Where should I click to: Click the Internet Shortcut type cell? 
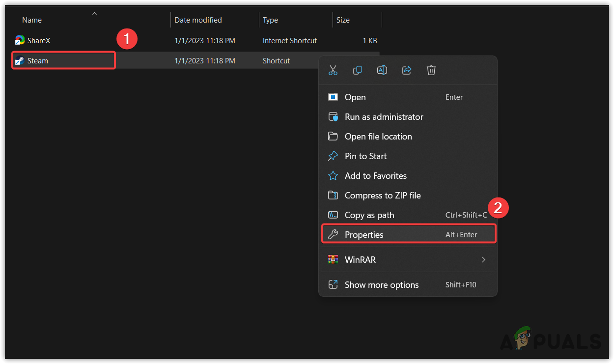coord(290,41)
